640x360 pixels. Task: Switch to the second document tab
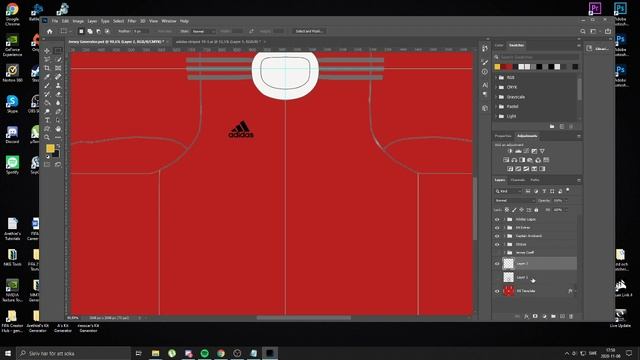point(218,42)
